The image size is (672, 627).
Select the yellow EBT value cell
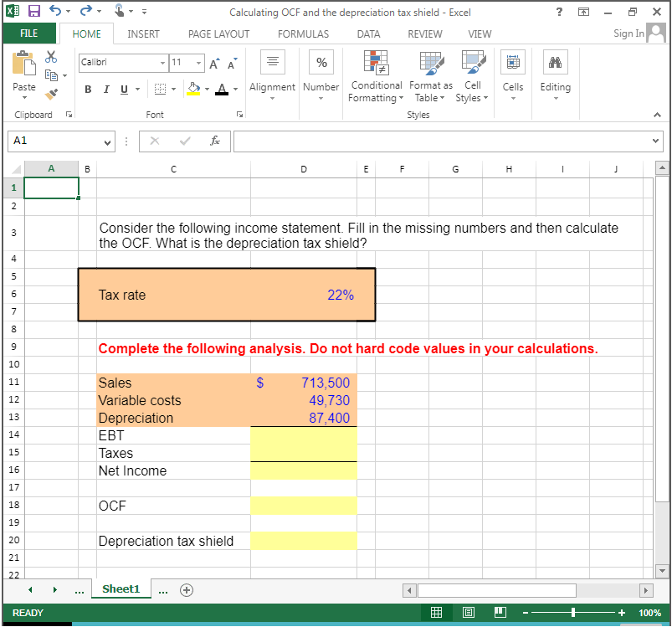(x=304, y=435)
